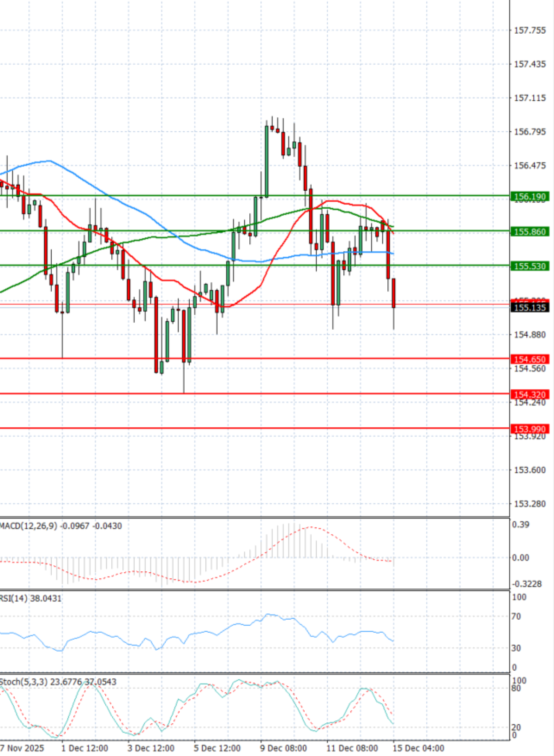Click the 1 Dec 12:00 time axis label
The image size is (554, 756).
tap(84, 748)
